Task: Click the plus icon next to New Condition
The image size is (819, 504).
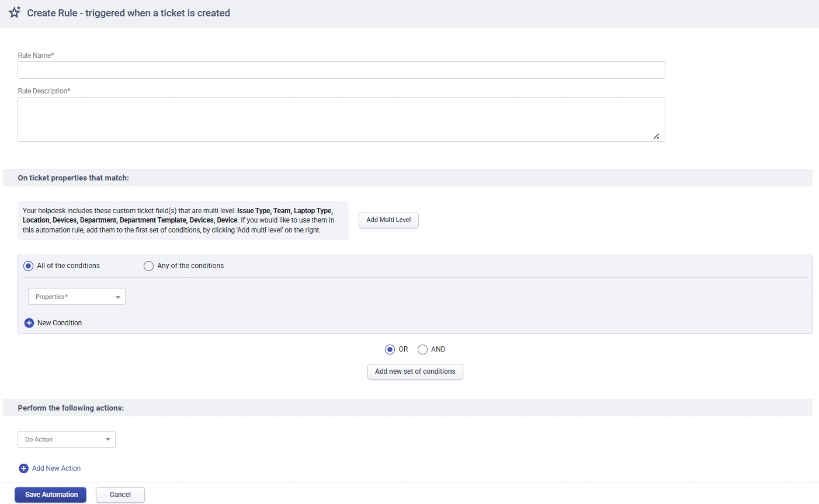Action: coord(29,323)
